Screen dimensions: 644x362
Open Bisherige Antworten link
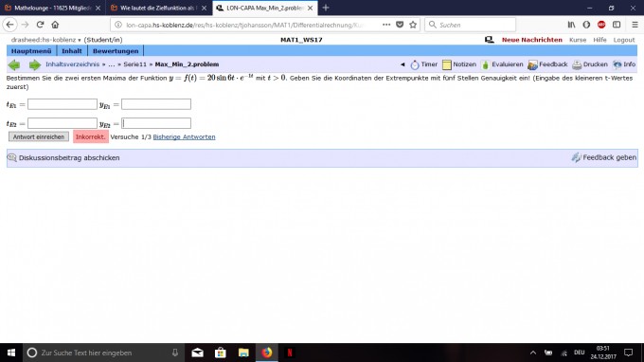point(184,136)
